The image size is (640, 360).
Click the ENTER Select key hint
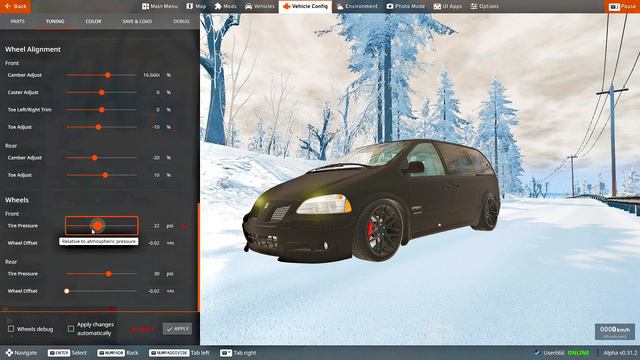click(x=67, y=353)
